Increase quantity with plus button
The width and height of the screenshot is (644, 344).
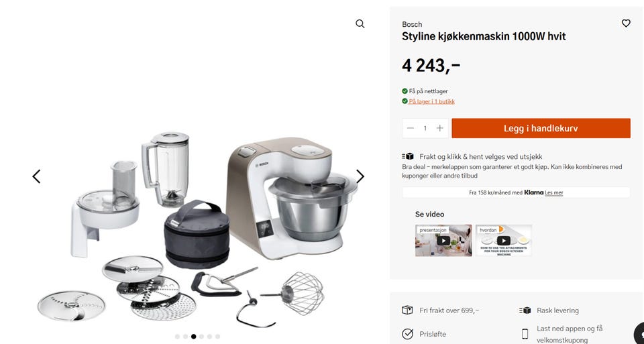click(440, 128)
